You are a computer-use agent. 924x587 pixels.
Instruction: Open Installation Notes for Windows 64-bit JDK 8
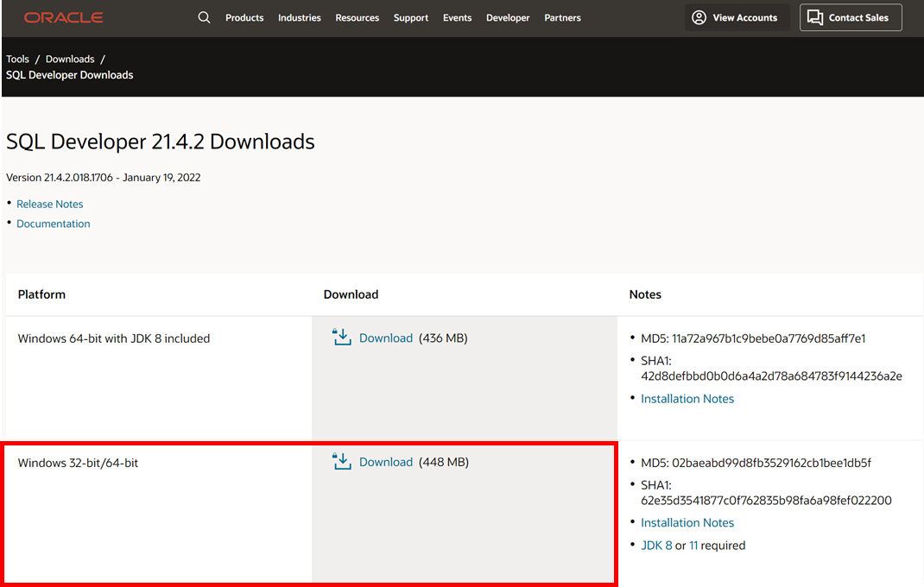pyautogui.click(x=687, y=399)
